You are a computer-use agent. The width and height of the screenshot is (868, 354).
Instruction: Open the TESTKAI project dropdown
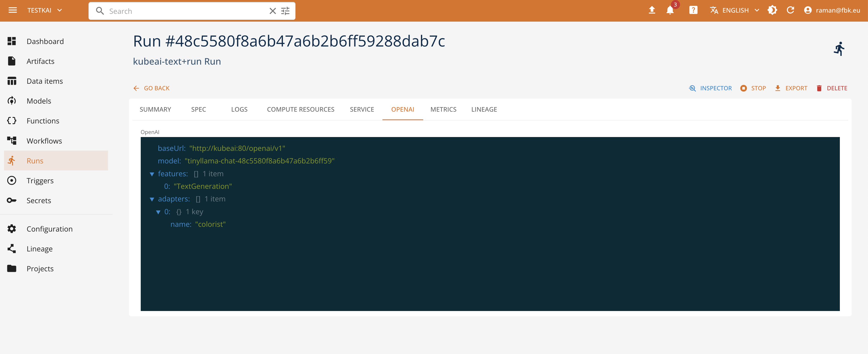click(45, 11)
